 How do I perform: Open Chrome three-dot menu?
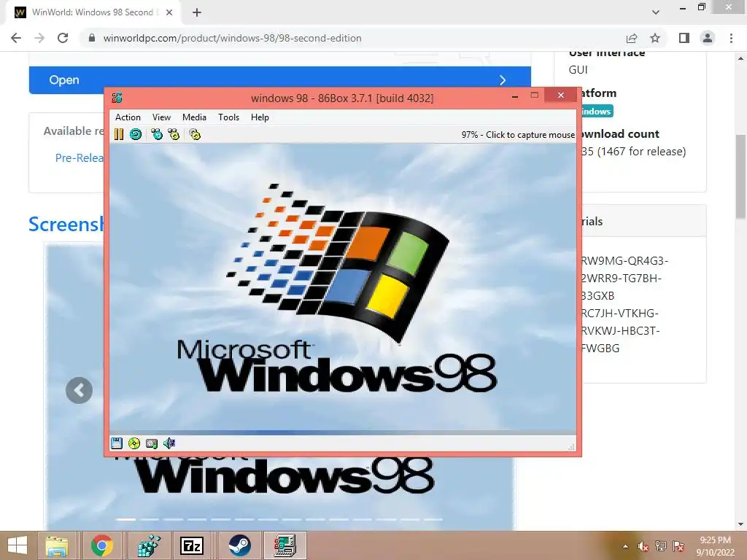731,38
